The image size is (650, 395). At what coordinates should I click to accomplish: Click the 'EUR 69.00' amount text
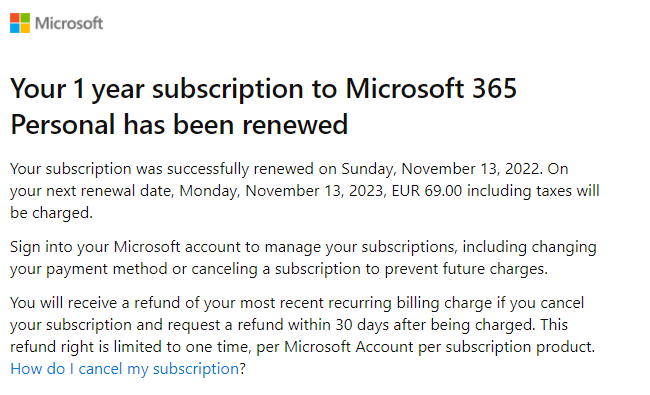click(427, 191)
